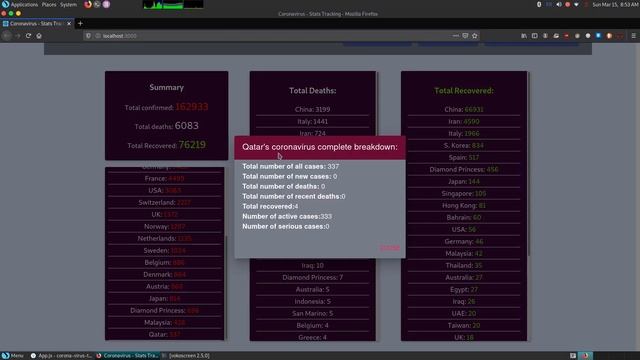
Task: Select Switzerland in the confirmed list
Action: (164, 202)
